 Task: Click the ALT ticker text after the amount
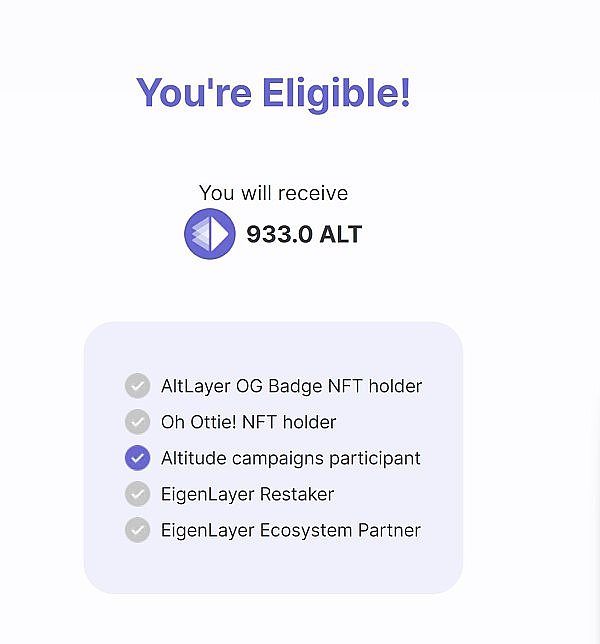click(x=341, y=235)
